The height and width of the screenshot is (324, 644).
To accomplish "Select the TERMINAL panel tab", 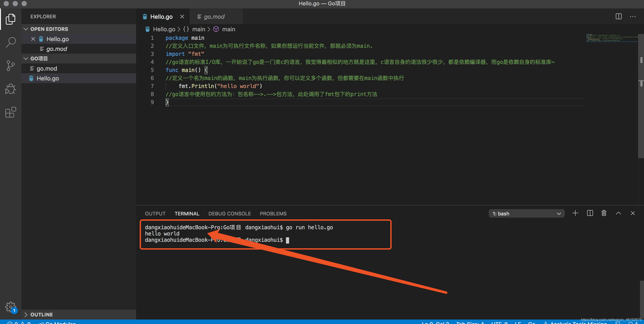I will pos(187,214).
